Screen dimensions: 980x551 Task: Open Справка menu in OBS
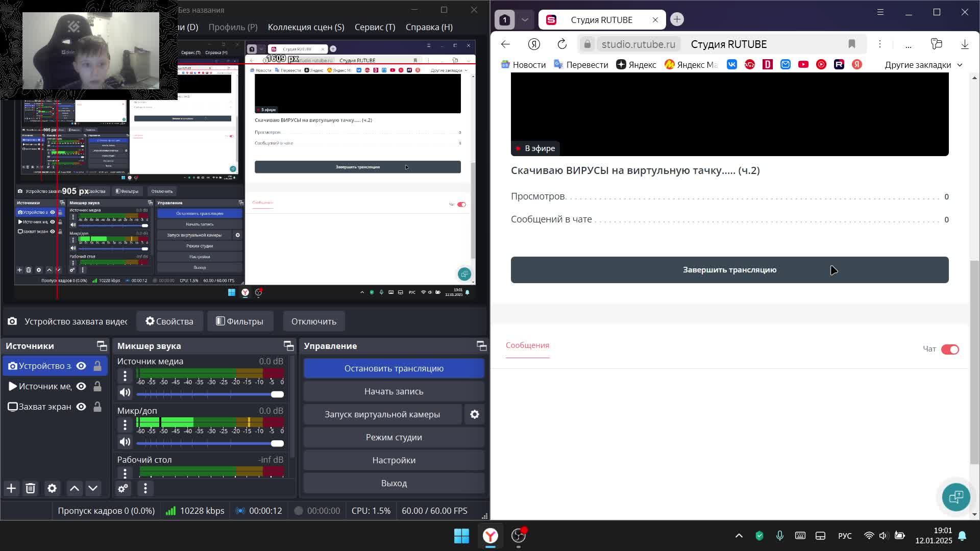tap(429, 27)
